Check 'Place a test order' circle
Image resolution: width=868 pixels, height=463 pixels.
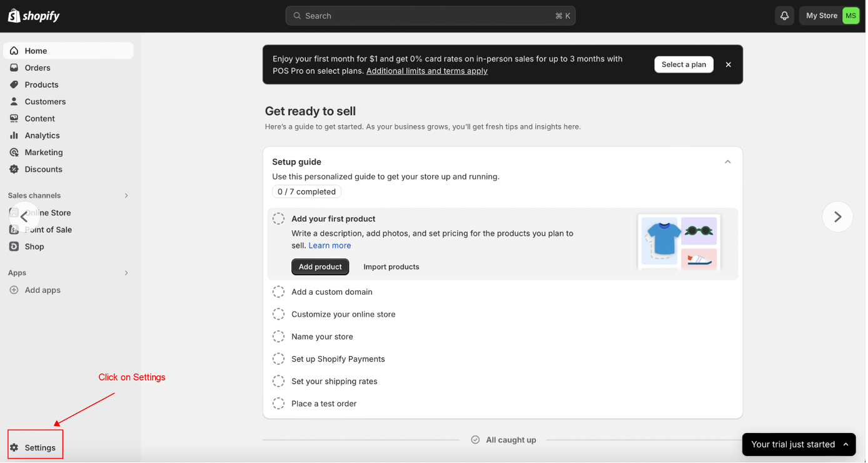[278, 404]
